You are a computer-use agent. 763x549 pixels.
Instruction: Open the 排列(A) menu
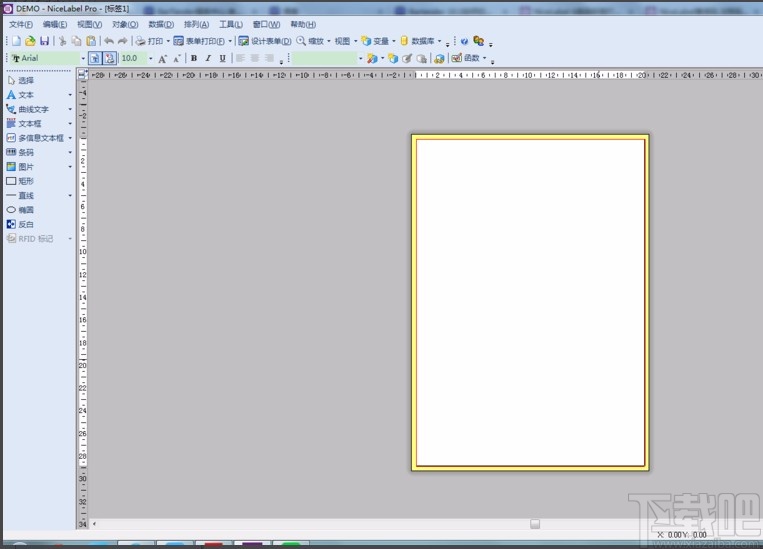(x=197, y=24)
